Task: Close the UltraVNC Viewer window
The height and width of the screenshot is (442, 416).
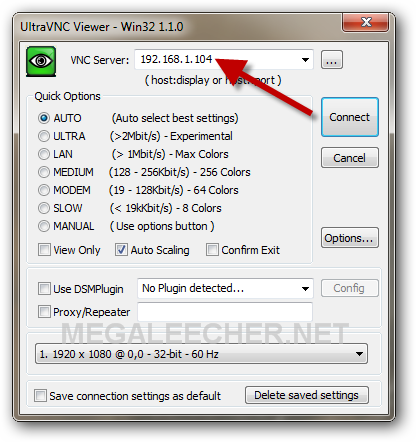Action: pyautogui.click(x=366, y=22)
